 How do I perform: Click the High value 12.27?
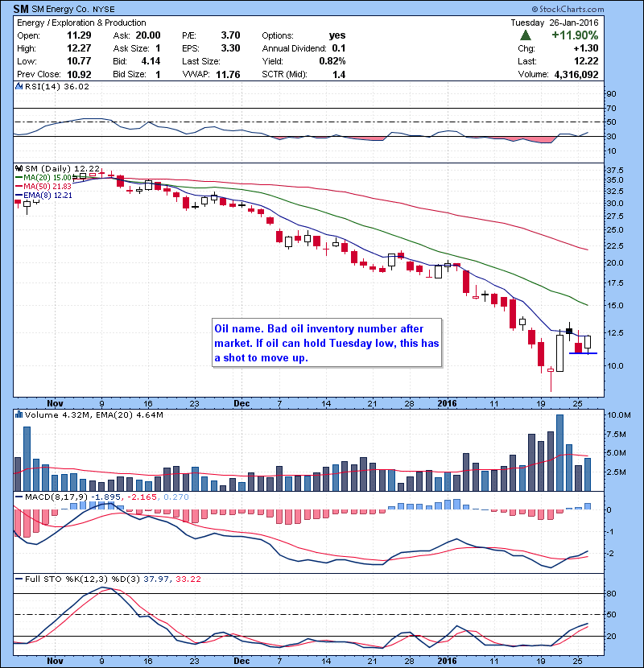(x=79, y=48)
